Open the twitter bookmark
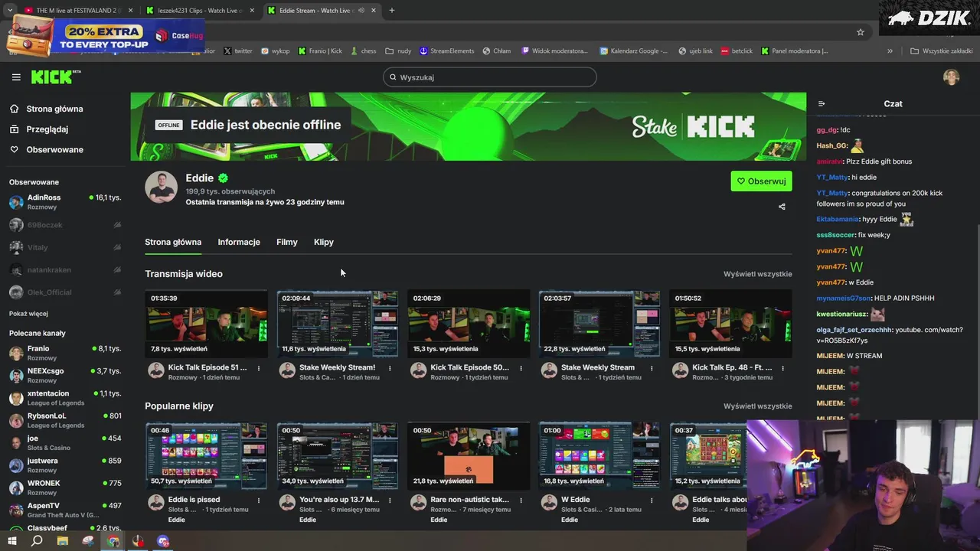This screenshot has height=551, width=980. pyautogui.click(x=237, y=51)
